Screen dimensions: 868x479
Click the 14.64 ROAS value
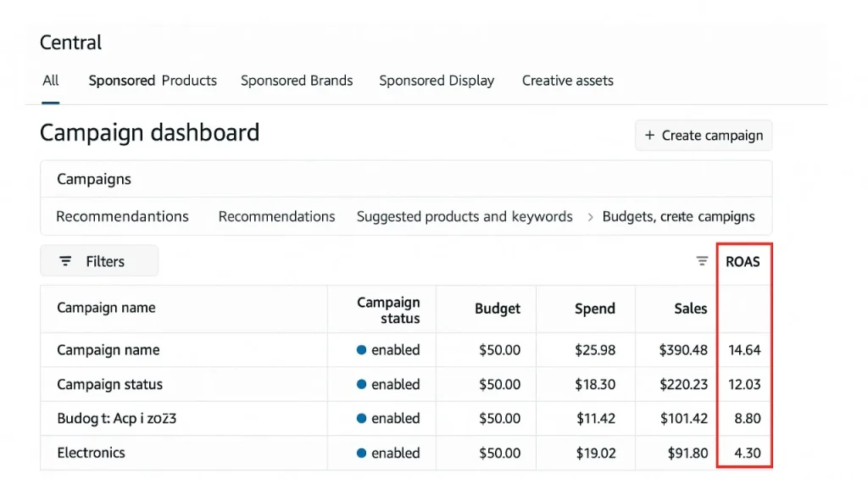pyautogui.click(x=744, y=350)
